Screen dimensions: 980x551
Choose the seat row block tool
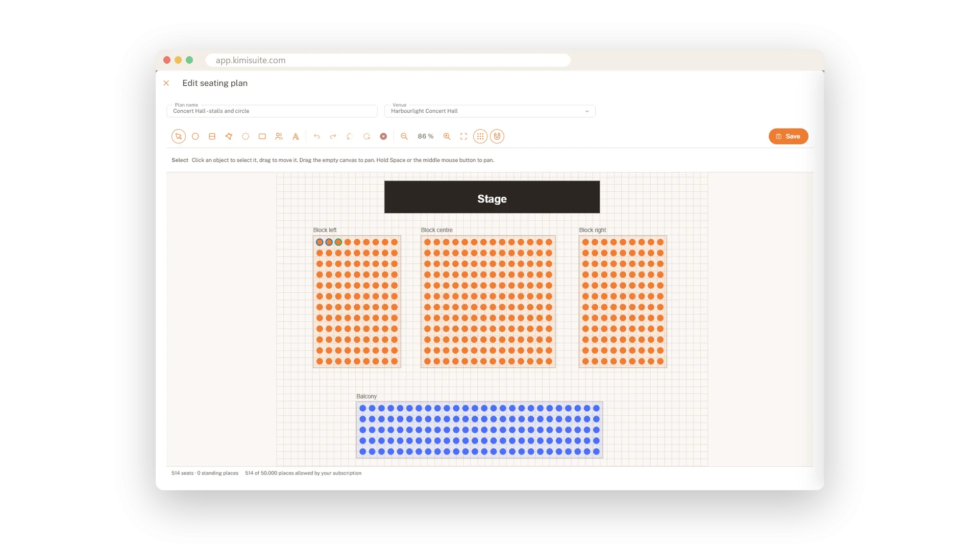tap(212, 136)
